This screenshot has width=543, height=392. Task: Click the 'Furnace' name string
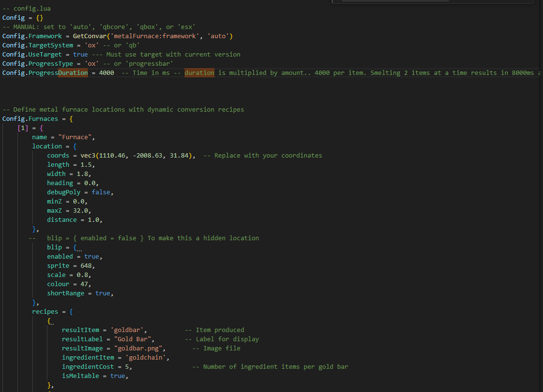[73, 137]
